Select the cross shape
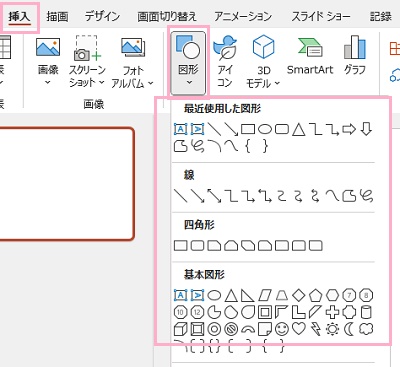 [332, 312]
